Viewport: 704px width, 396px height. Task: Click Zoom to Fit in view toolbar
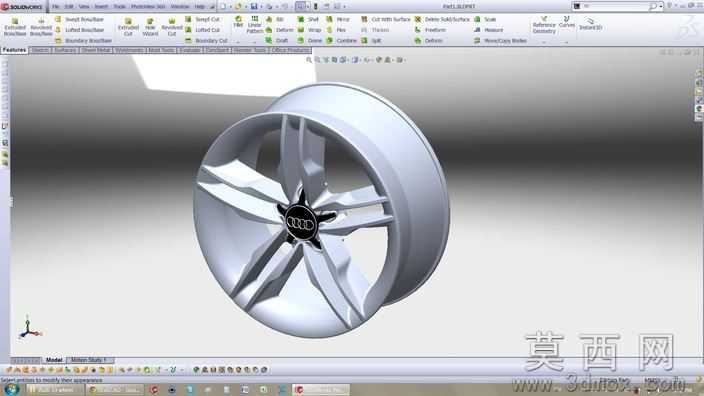click(308, 60)
